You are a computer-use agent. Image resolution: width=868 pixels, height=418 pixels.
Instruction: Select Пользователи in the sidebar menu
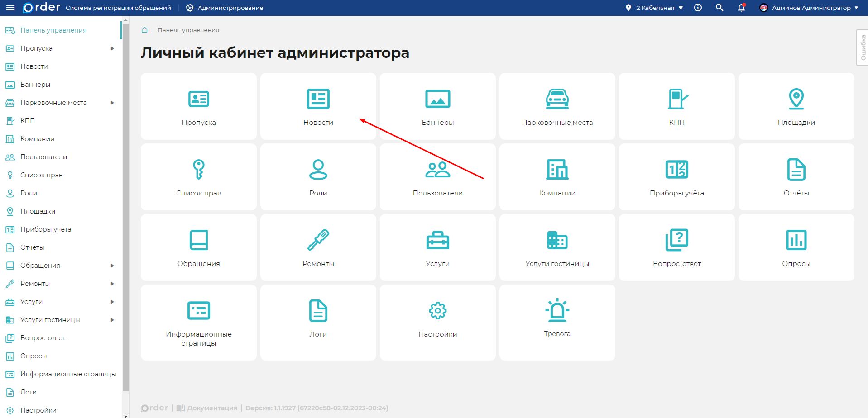[x=43, y=157]
